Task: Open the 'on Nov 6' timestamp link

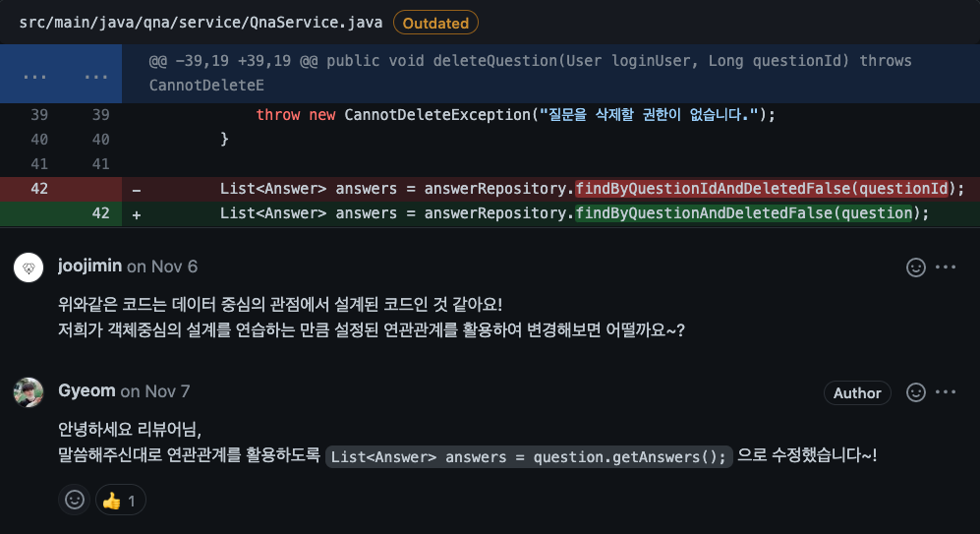Action: tap(162, 267)
